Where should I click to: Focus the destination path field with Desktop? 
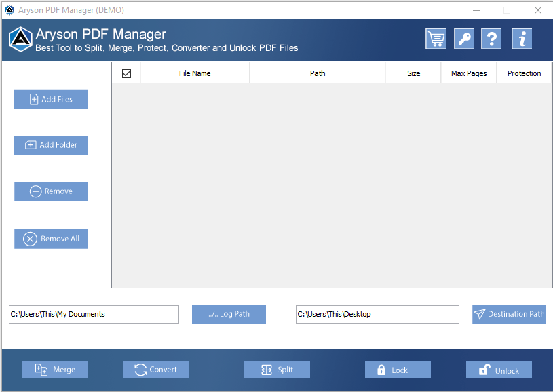377,314
